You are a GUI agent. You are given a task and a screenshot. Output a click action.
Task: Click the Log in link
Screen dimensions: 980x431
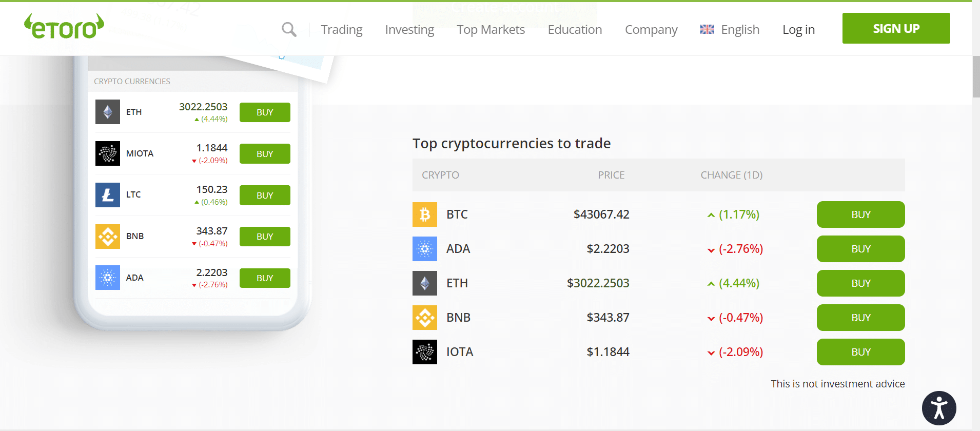(798, 30)
